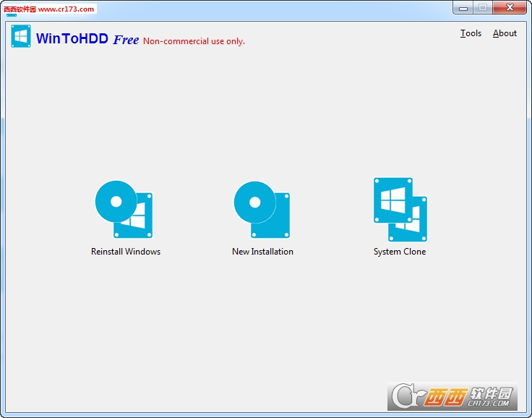
Task: Click the WinToHDD title text
Action: 72,39
